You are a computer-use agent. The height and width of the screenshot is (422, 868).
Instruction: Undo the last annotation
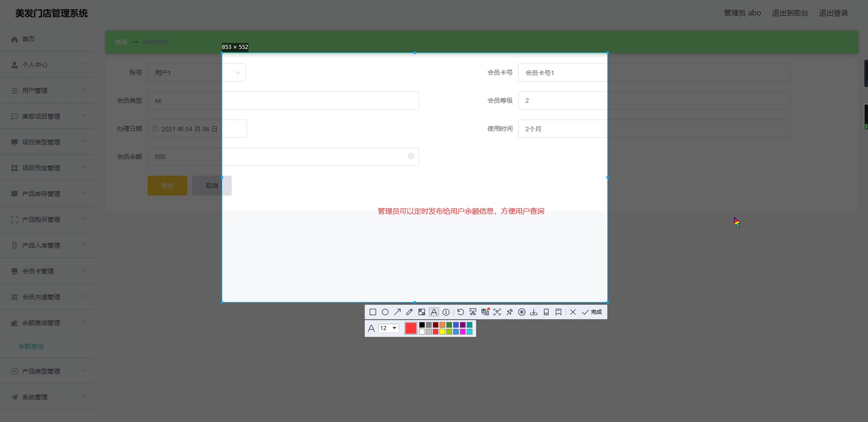[461, 312]
